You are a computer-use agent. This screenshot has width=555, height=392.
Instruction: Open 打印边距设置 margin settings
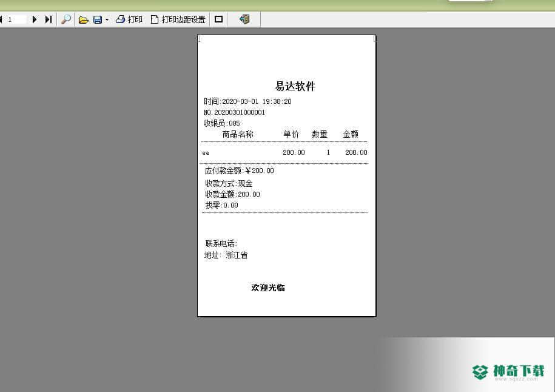point(178,19)
